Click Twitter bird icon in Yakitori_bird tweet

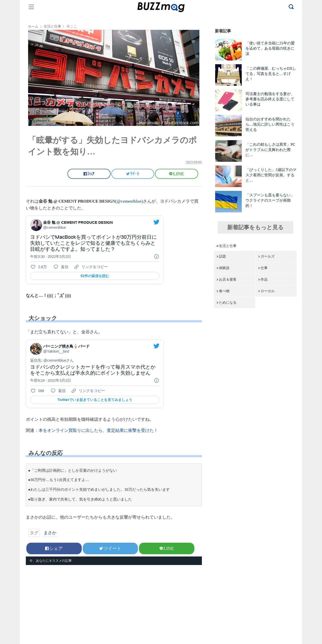tap(156, 346)
